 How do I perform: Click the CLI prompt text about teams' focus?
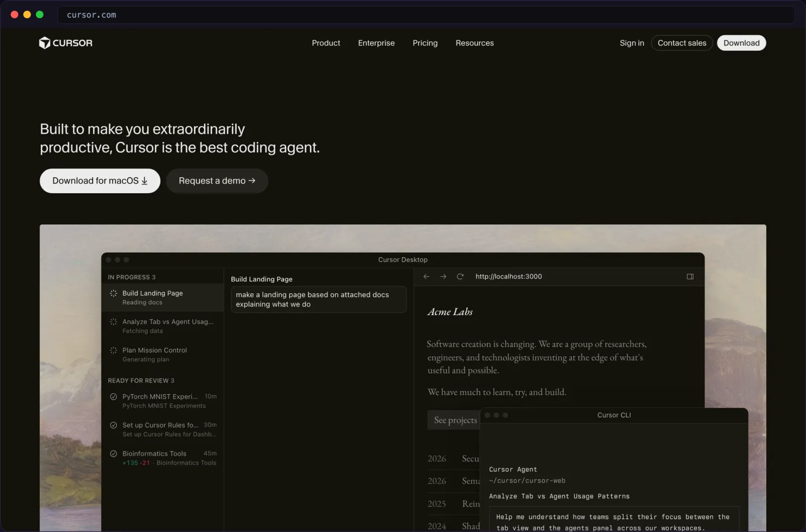[x=613, y=522]
